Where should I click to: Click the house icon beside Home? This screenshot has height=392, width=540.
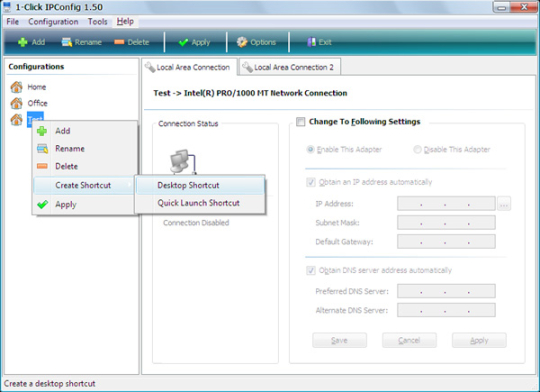click(x=17, y=87)
